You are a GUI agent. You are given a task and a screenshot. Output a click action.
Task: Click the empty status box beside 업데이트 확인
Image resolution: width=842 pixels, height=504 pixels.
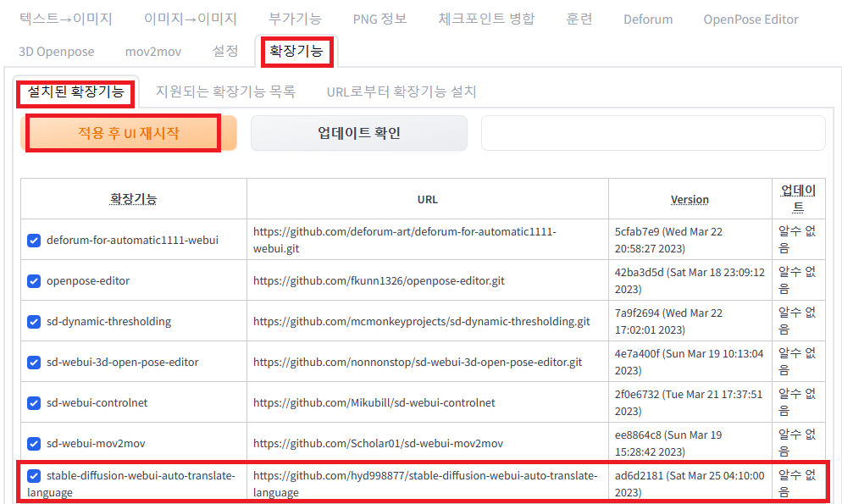click(653, 133)
